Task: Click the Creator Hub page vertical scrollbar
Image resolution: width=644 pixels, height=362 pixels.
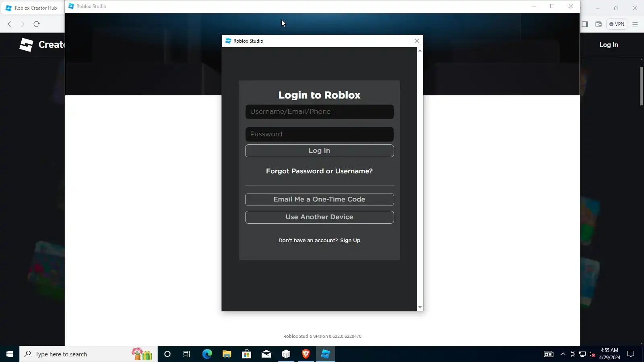Action: (642, 86)
